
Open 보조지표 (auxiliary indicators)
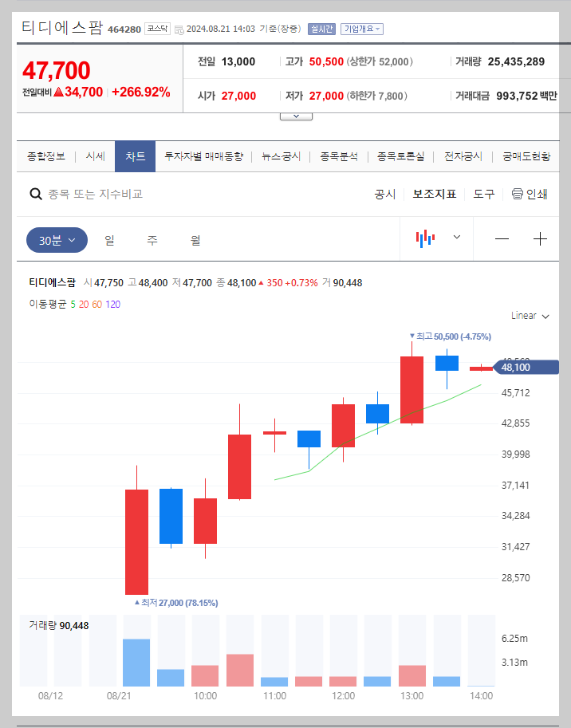435,193
